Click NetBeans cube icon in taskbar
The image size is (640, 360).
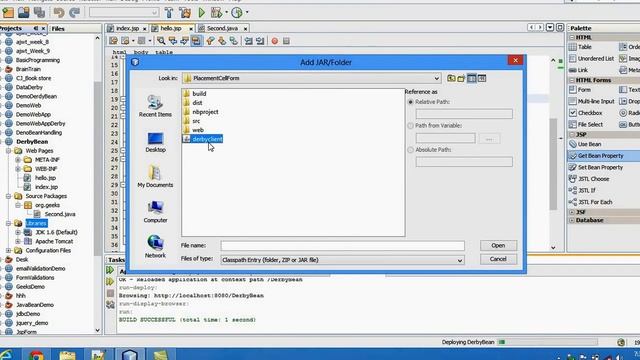click(129, 355)
